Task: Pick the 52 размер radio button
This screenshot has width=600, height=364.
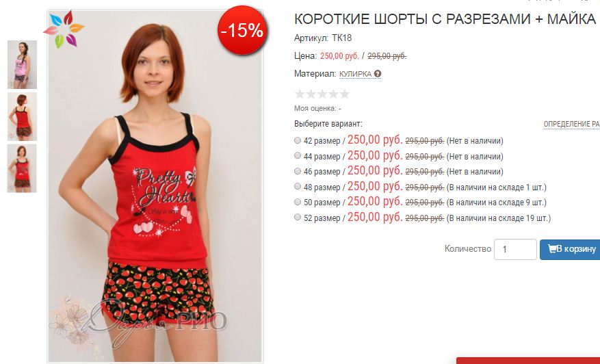Action: tap(298, 217)
